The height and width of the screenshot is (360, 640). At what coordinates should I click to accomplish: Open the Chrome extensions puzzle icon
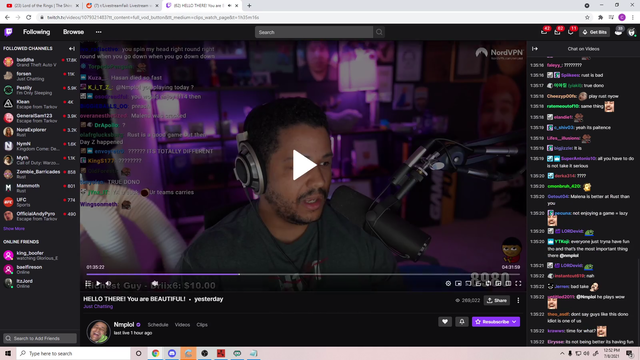(600, 18)
